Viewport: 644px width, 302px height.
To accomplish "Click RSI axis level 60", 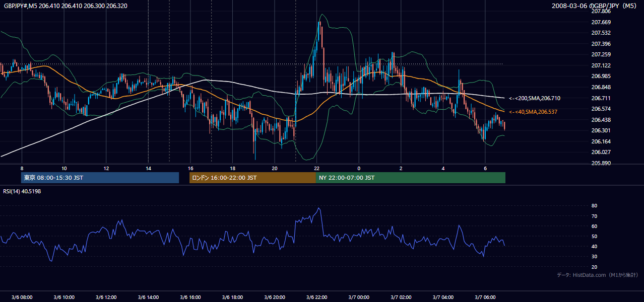I will point(594,226).
